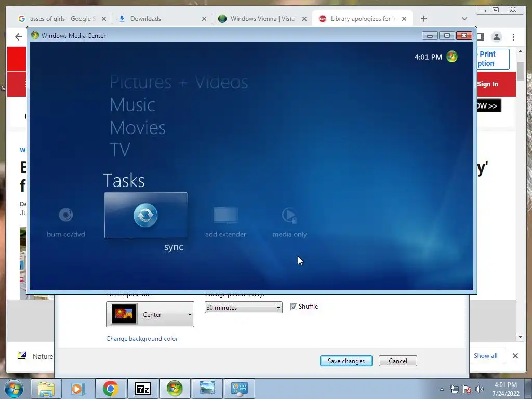Switch to the Downloads tab in Chrome
Screen dimensions: 532x399
(162, 19)
